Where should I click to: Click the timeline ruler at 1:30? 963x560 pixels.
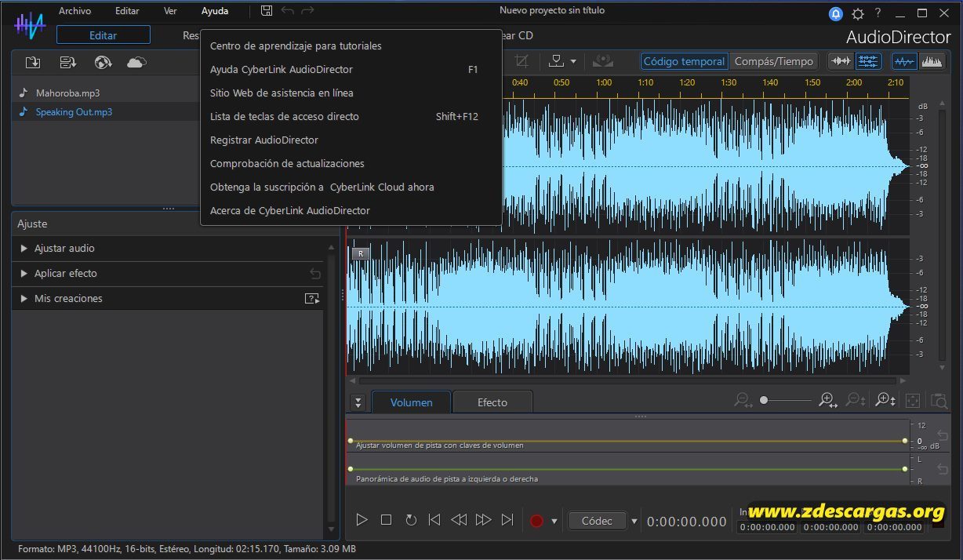[729, 82]
